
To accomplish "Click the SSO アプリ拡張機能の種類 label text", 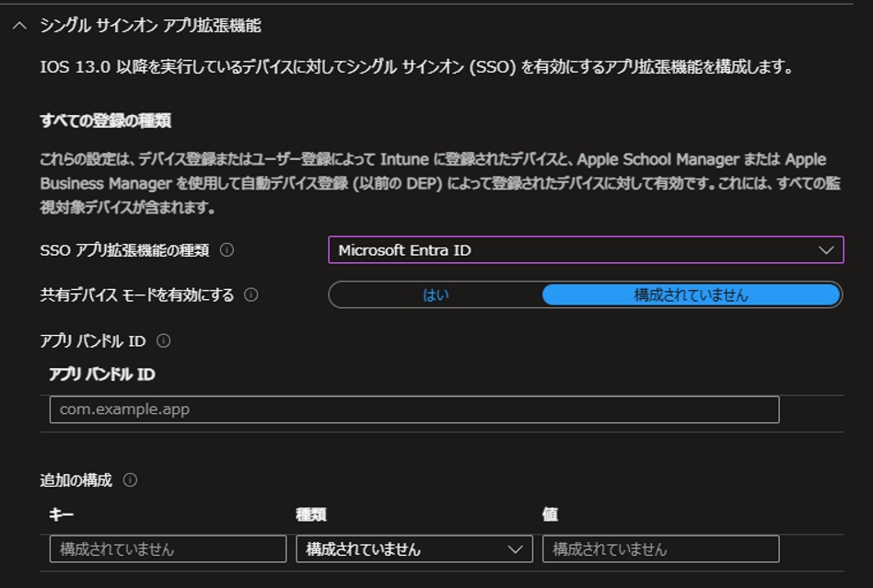I will click(x=124, y=249).
